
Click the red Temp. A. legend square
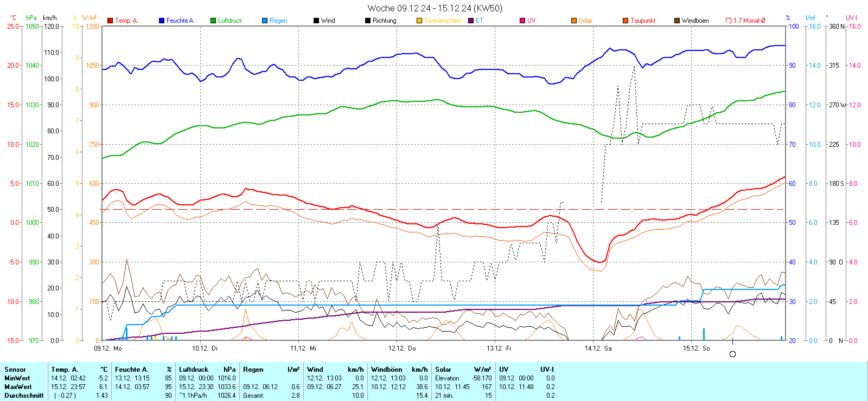(x=110, y=21)
